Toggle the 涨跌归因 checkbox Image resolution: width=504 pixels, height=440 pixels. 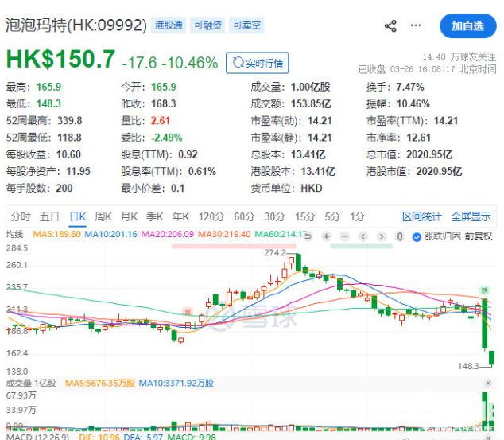click(x=418, y=236)
